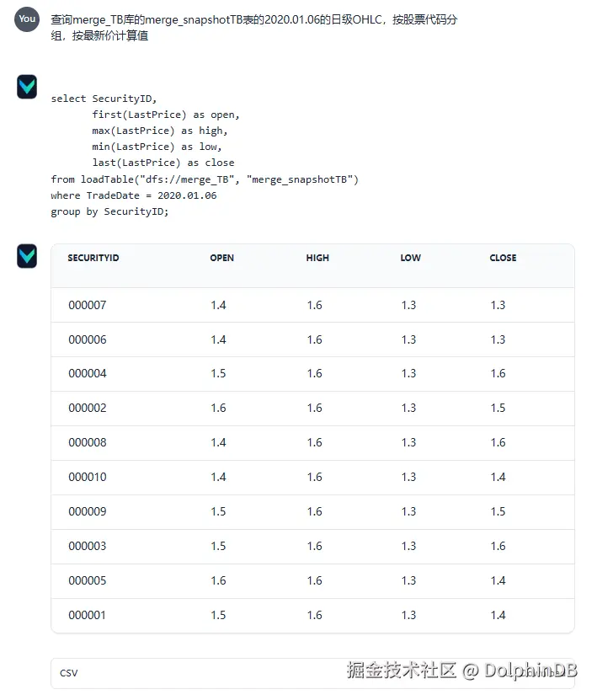Click the 000004 security ID cell
The width and height of the screenshot is (597, 700).
tap(88, 373)
